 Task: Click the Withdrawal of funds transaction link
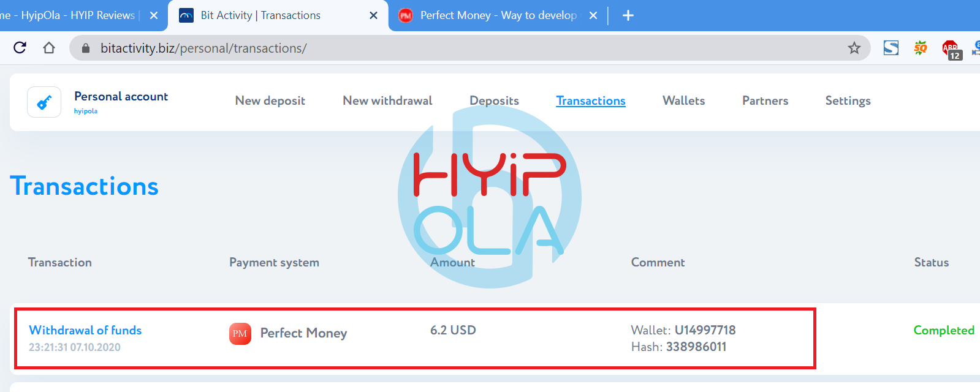click(x=85, y=330)
